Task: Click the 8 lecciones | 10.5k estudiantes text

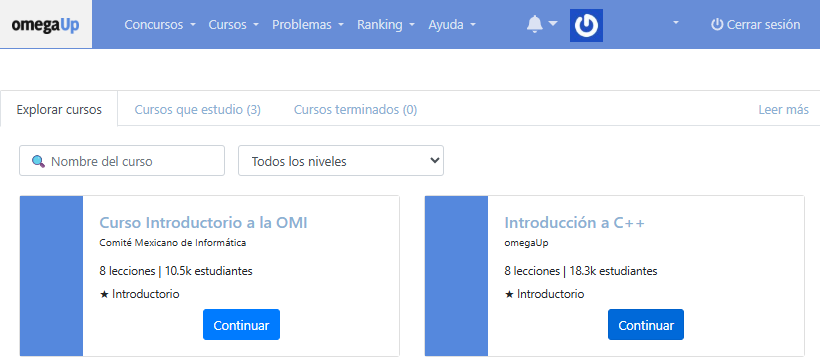Action: [x=176, y=271]
